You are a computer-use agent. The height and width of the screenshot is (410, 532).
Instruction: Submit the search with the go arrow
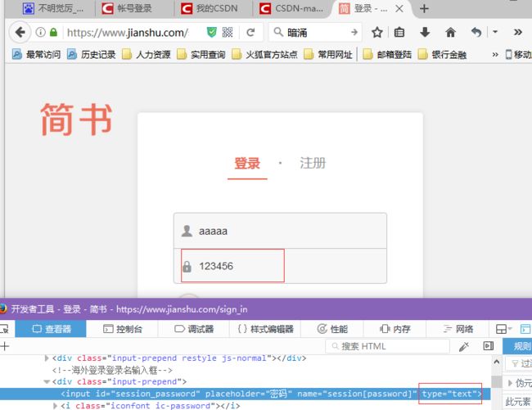pos(354,32)
